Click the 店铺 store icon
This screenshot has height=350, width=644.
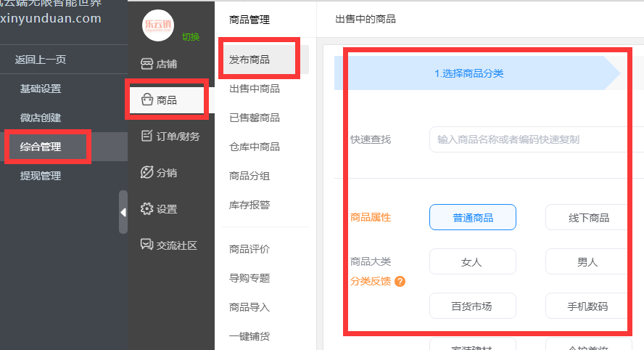pos(146,64)
